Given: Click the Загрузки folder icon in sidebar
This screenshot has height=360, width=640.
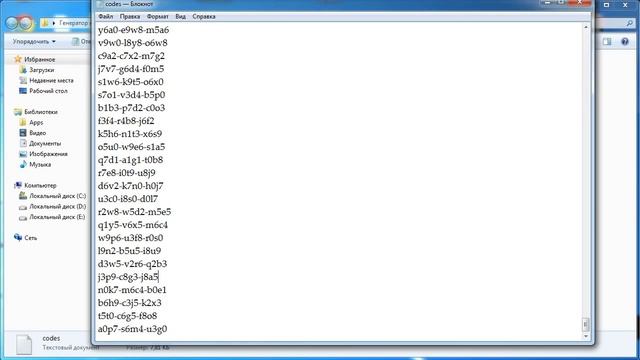Looking at the screenshot, I should (23, 70).
